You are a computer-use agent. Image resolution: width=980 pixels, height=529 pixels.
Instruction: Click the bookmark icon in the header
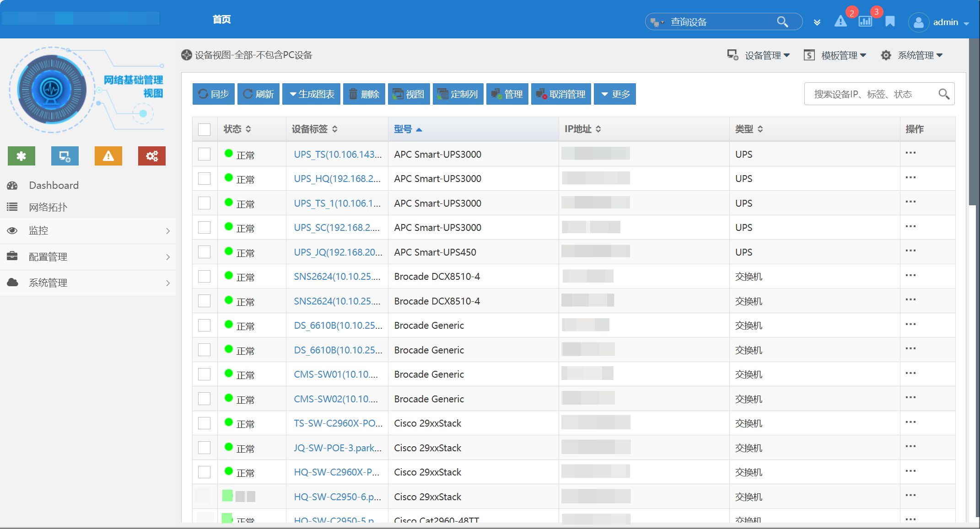pyautogui.click(x=890, y=21)
